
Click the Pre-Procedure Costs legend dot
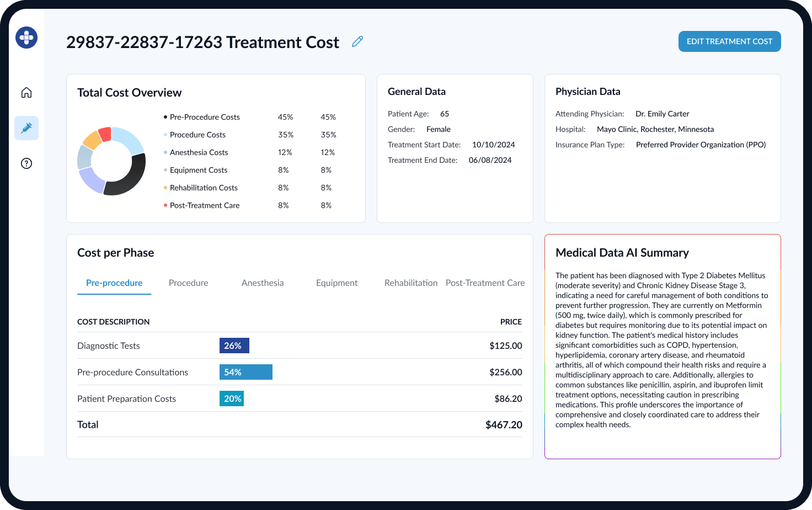164,116
